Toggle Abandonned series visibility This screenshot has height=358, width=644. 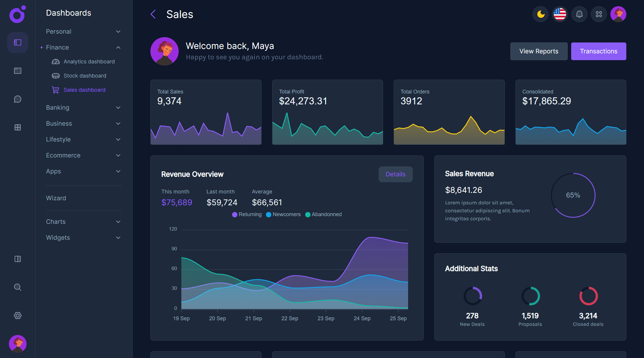coord(323,214)
